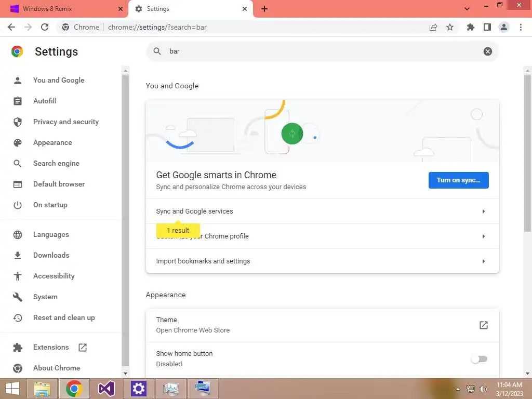
Task: Open System settings
Action: point(45,297)
